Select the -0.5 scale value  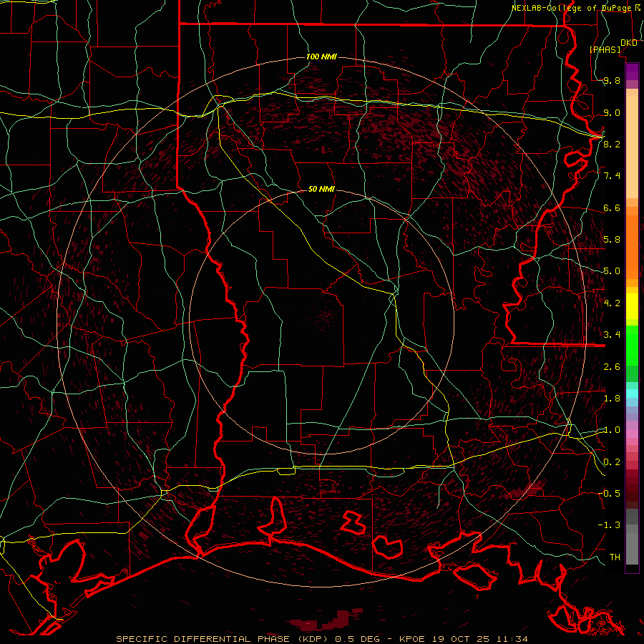(x=610, y=494)
